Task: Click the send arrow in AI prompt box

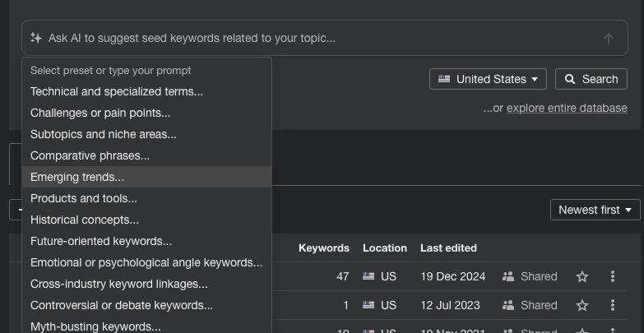Action: pyautogui.click(x=609, y=39)
